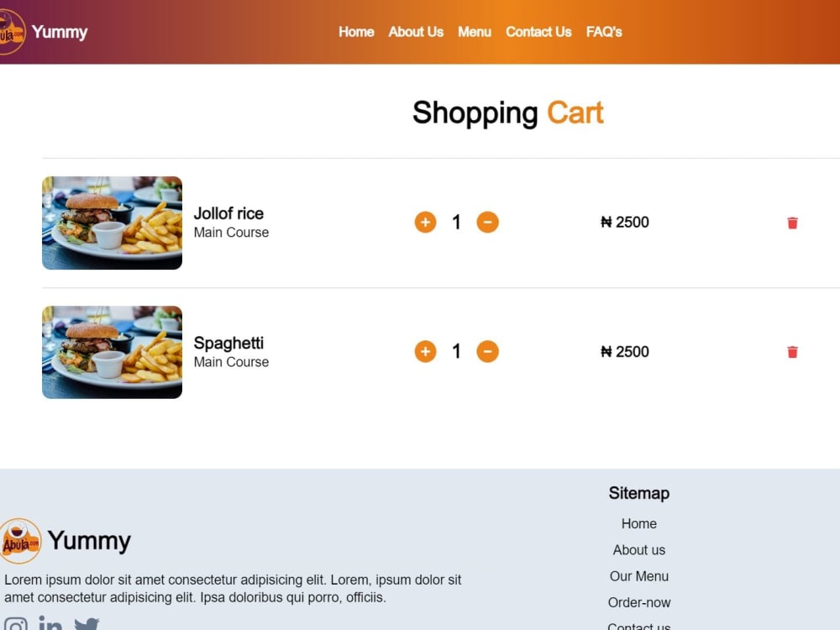Image resolution: width=840 pixels, height=630 pixels.
Task: Select Contact Us in the header
Action: (x=538, y=32)
